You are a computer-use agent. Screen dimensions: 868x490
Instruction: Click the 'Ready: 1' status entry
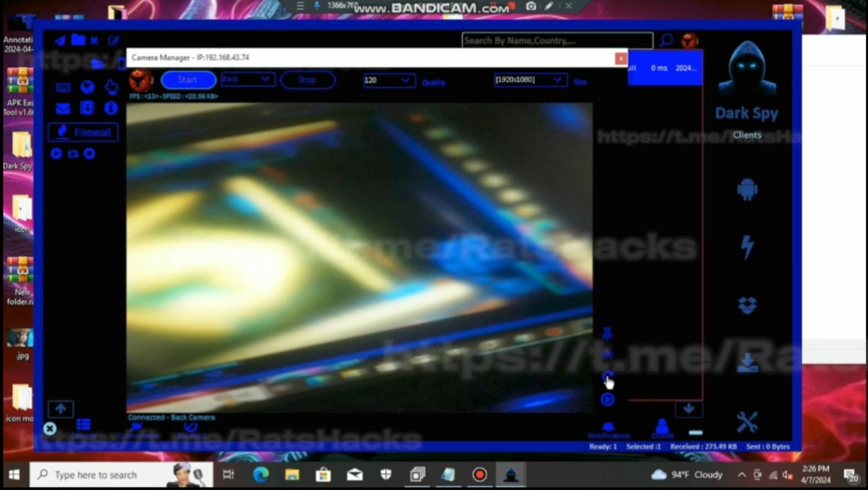click(603, 447)
